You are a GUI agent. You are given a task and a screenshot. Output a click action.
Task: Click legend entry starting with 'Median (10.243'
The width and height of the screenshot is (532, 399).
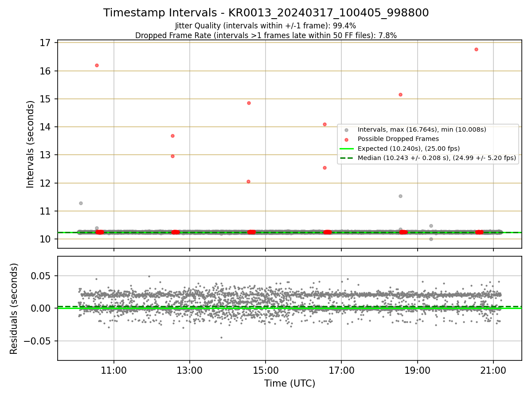pos(437,158)
